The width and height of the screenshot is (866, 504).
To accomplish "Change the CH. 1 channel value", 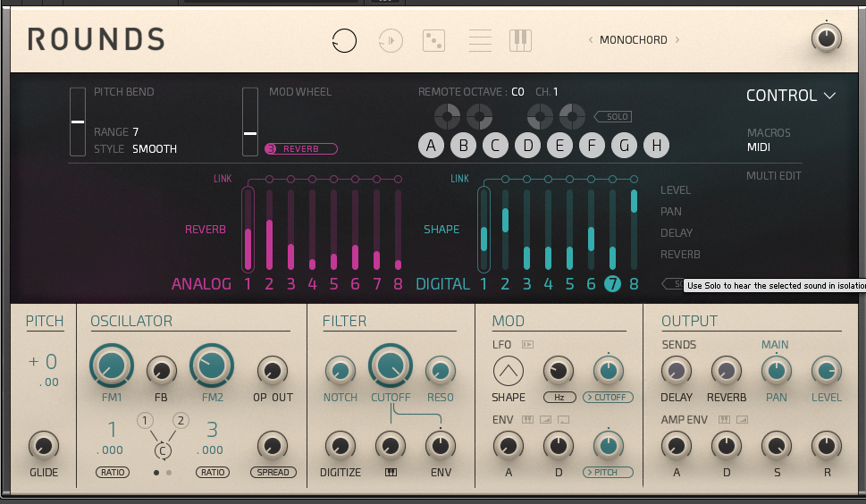I will pos(556,92).
